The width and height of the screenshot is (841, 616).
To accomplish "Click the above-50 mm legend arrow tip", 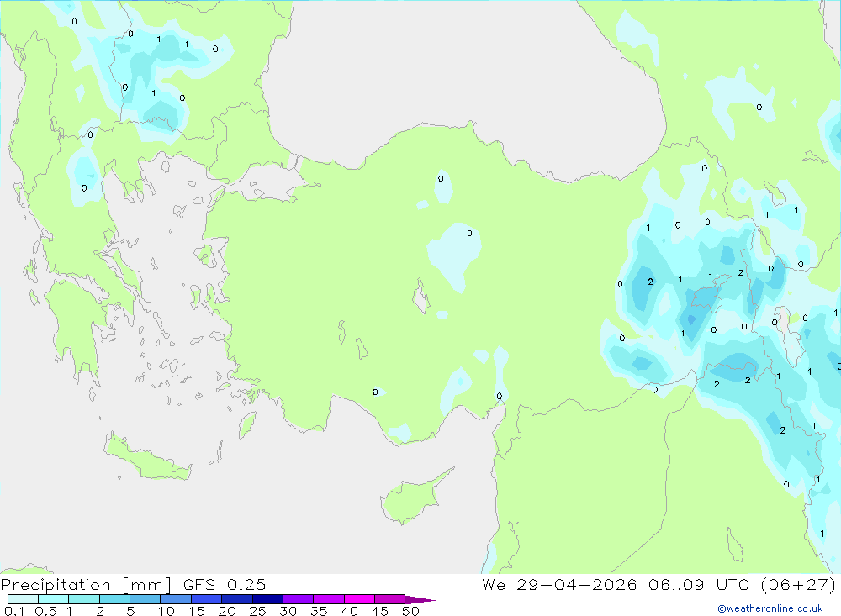I will point(420,599).
